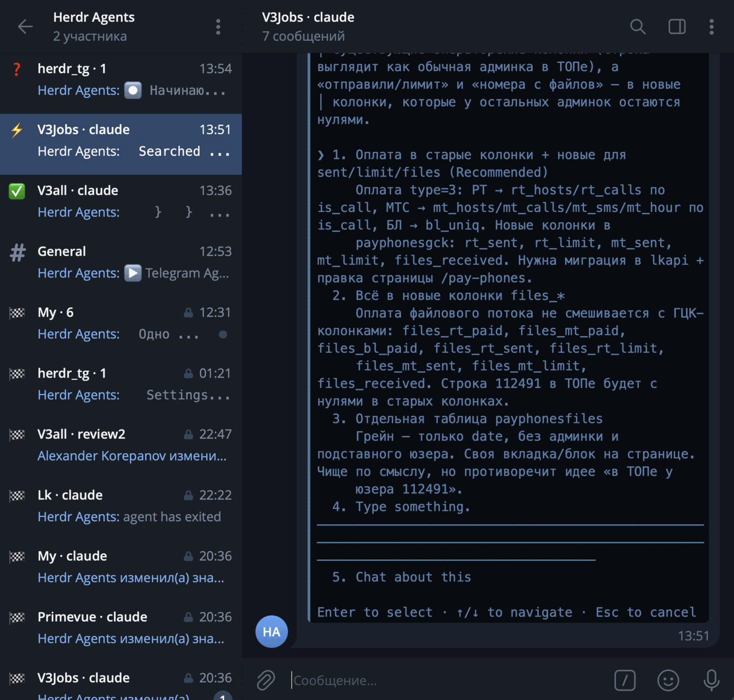Click the play icon in General preview
Screen dimensions: 734x700
[133, 273]
